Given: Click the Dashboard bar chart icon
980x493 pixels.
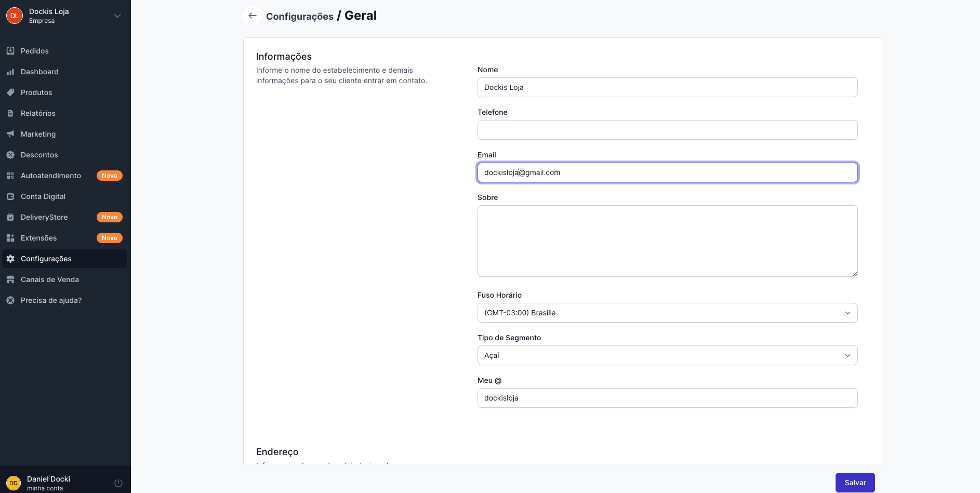Looking at the screenshot, I should (10, 72).
